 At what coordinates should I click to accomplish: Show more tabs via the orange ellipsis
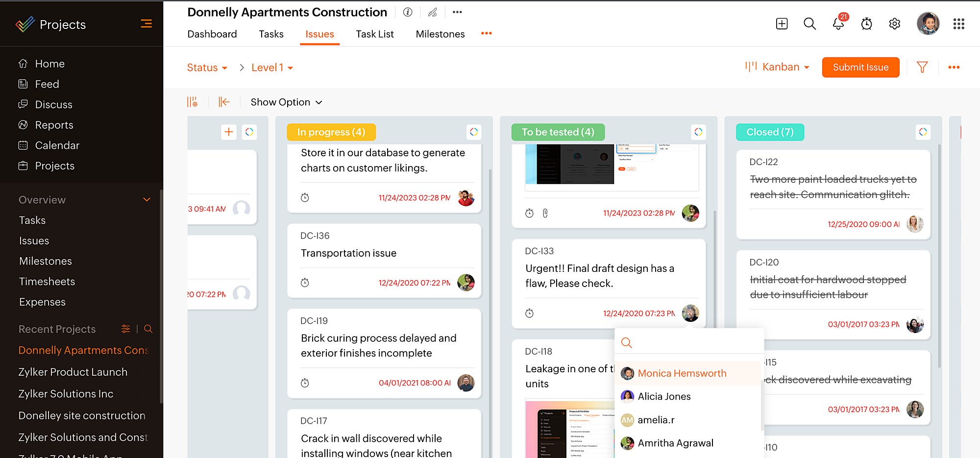(x=486, y=33)
